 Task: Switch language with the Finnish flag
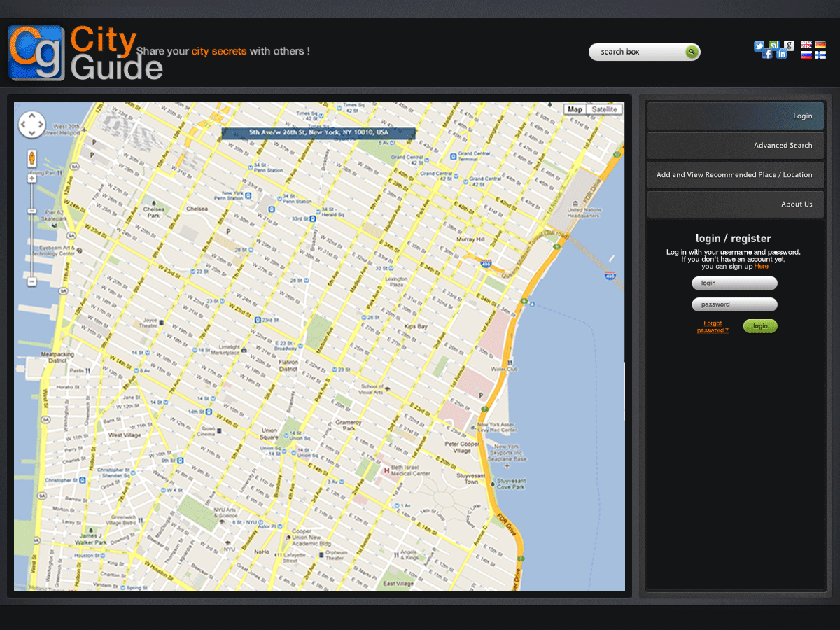tap(820, 55)
